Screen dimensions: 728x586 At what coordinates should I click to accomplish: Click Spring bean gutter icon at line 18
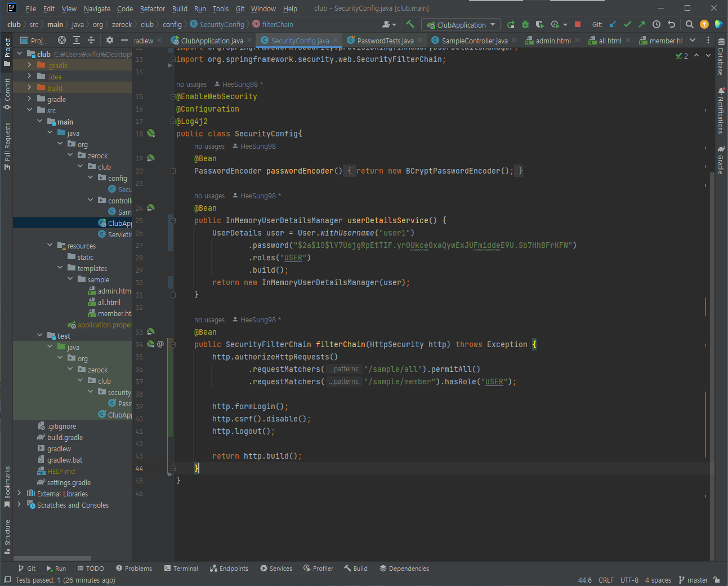point(151,134)
